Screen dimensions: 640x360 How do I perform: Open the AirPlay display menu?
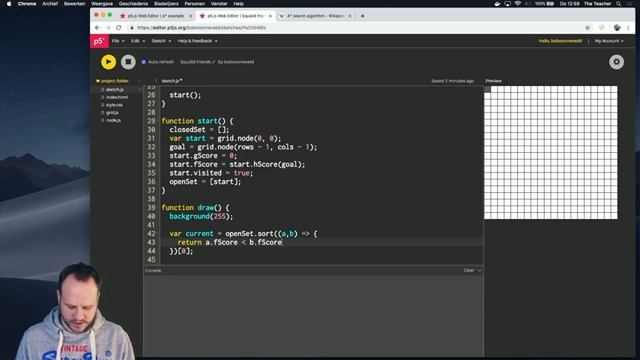507,4
